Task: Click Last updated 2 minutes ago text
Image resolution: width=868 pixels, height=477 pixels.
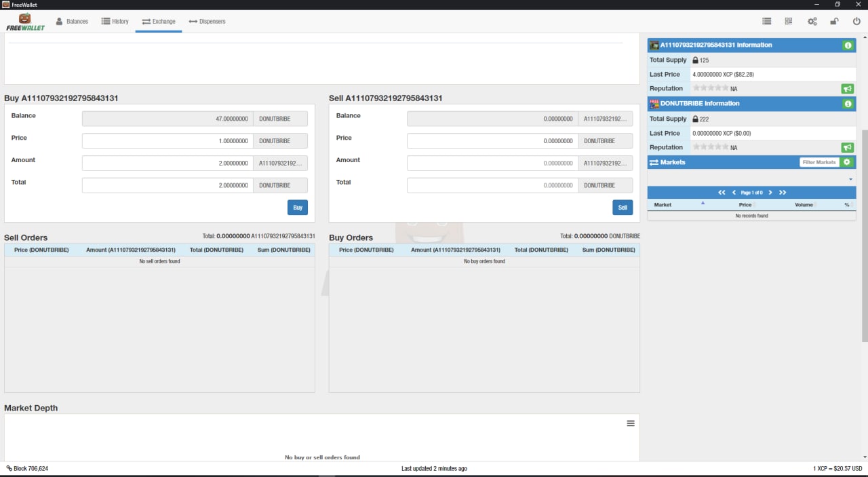Action: tap(434, 468)
